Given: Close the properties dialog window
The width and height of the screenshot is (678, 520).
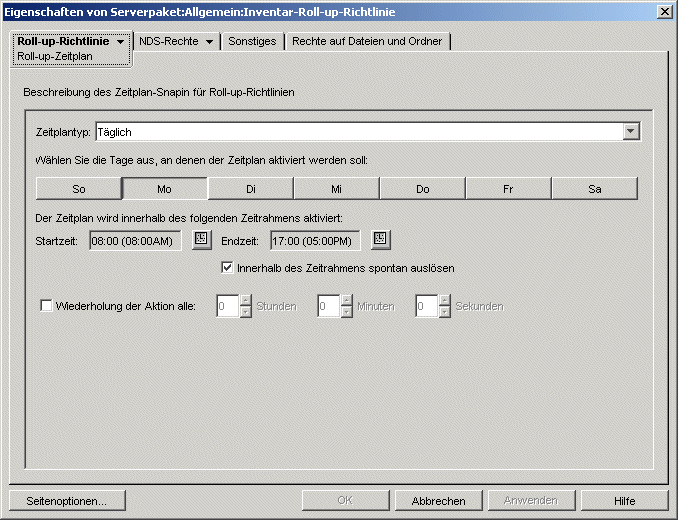Looking at the screenshot, I should (664, 11).
